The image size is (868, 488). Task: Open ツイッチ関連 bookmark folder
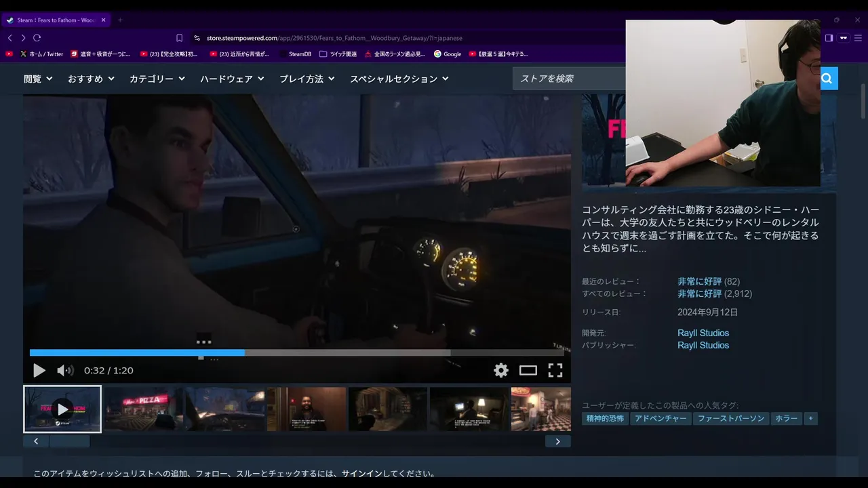point(338,54)
